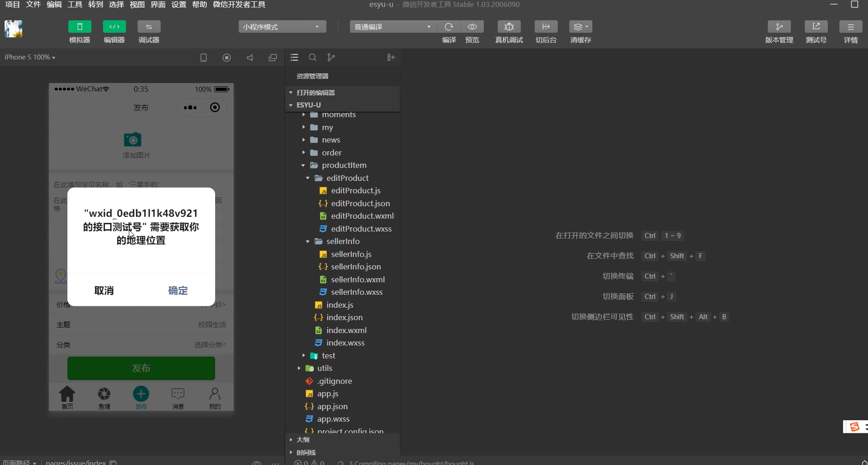Expand the moments folder
The image size is (868, 465).
[342, 114]
